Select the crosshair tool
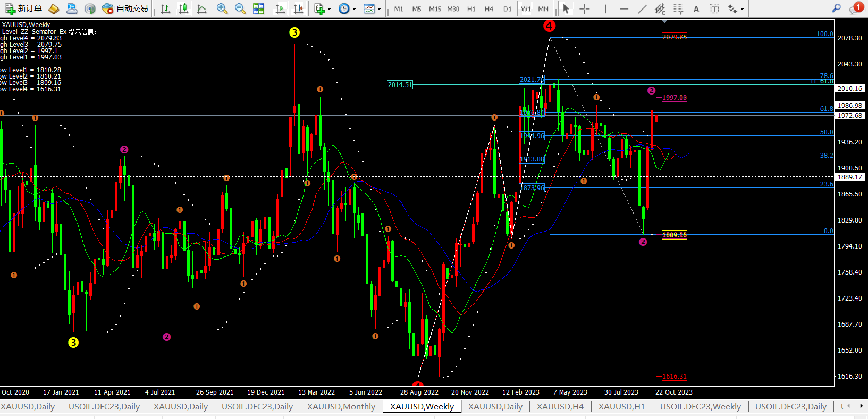The height and width of the screenshot is (419, 868). pos(584,8)
